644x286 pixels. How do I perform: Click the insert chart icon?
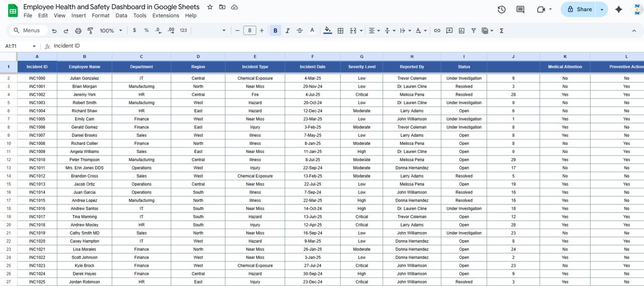click(461, 31)
